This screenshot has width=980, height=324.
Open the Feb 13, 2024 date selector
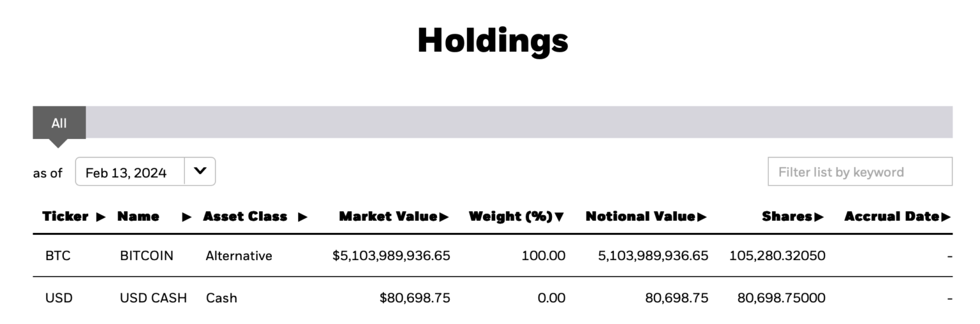point(126,172)
